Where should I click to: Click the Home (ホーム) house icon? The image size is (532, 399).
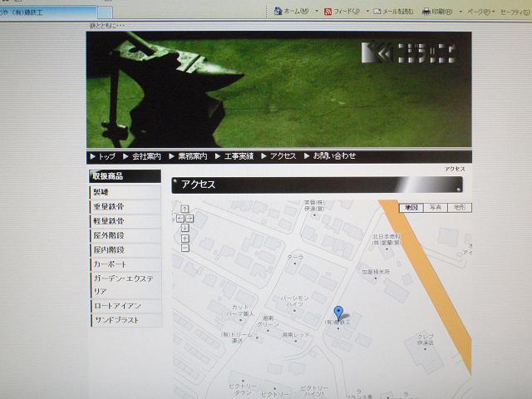pos(278,11)
